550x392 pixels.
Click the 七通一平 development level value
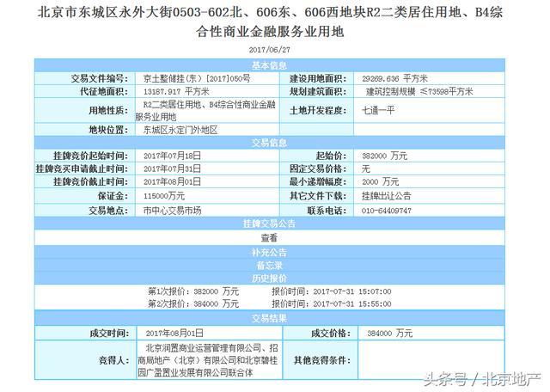point(378,111)
